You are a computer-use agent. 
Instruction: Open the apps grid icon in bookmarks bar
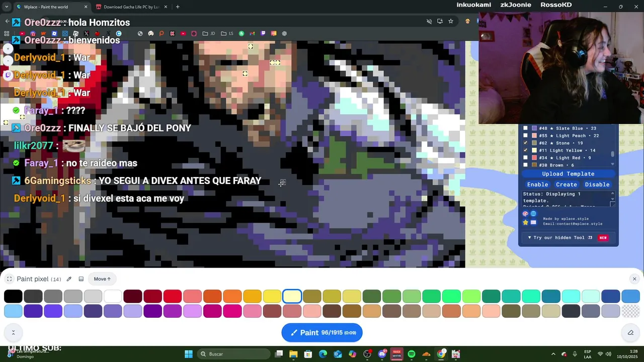(x=7, y=34)
